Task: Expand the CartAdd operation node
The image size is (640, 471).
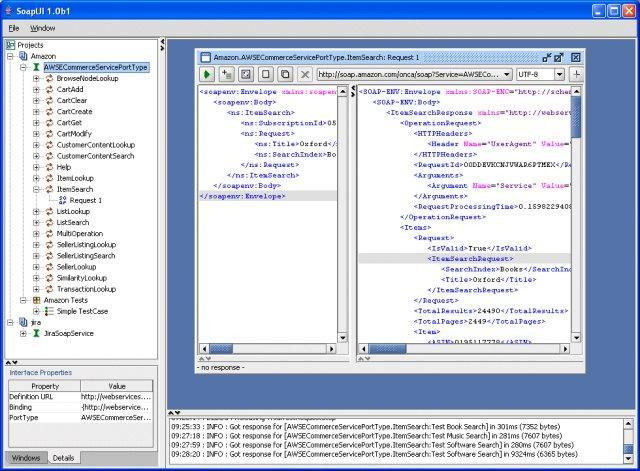Action: pos(36,90)
